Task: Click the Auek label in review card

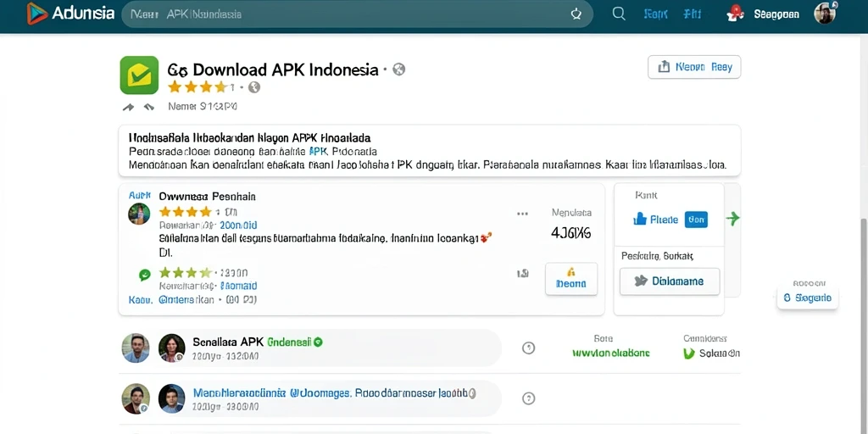Action: tap(139, 196)
